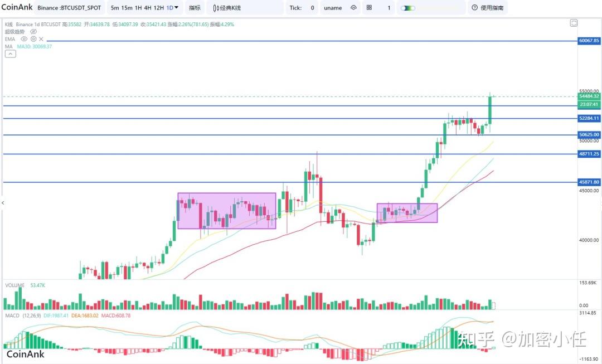Click the chart reset icon at top-right
Viewport: 602px width, 364px height.
click(574, 23)
